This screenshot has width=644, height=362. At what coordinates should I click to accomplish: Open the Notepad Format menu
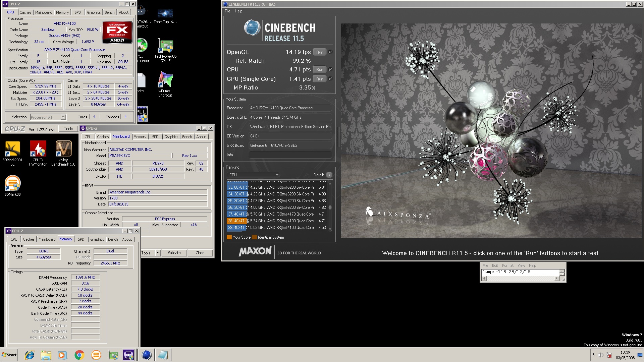[x=508, y=265]
